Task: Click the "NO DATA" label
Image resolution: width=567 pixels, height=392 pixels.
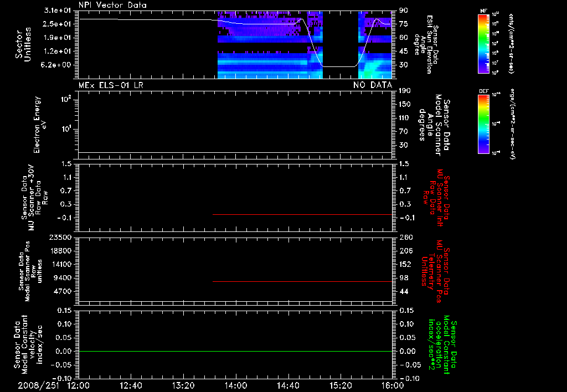Action: pyautogui.click(x=373, y=85)
